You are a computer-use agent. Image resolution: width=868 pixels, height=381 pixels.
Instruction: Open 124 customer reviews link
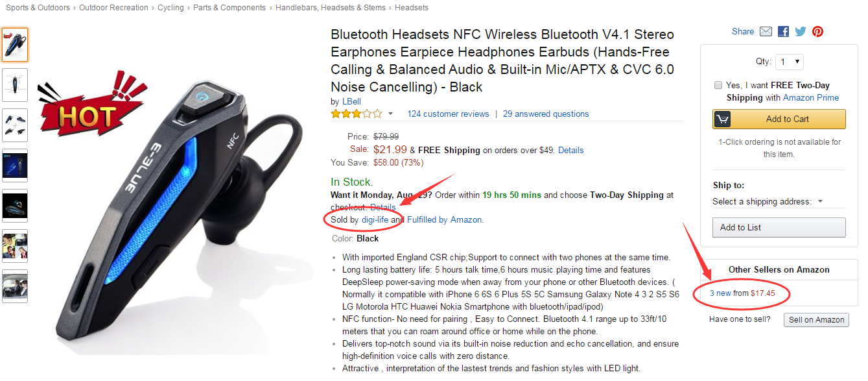[448, 114]
